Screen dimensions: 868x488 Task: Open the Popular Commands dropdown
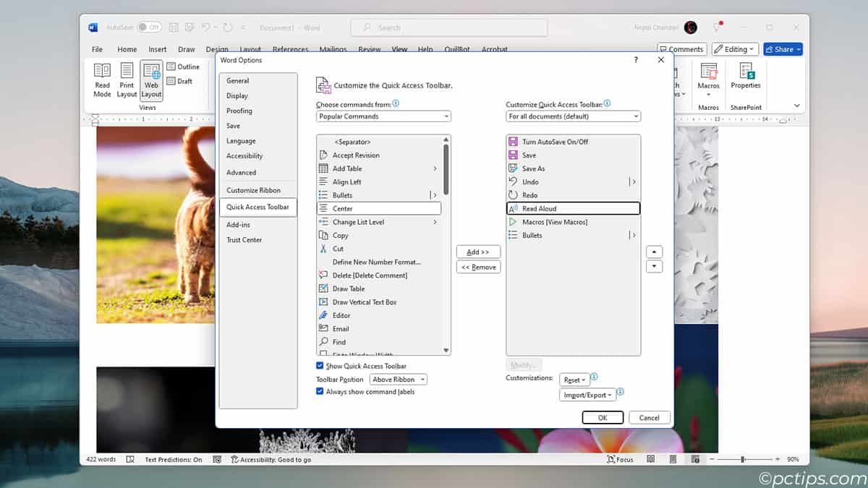pyautogui.click(x=383, y=116)
